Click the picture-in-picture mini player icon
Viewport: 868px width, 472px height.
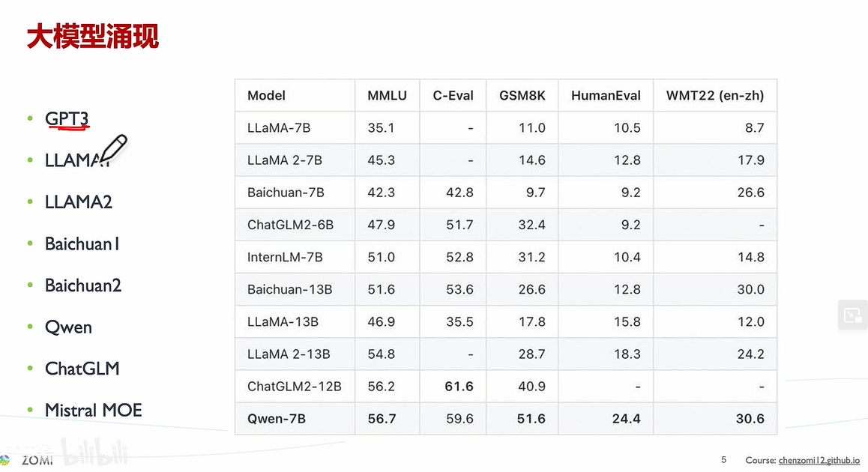(x=853, y=315)
